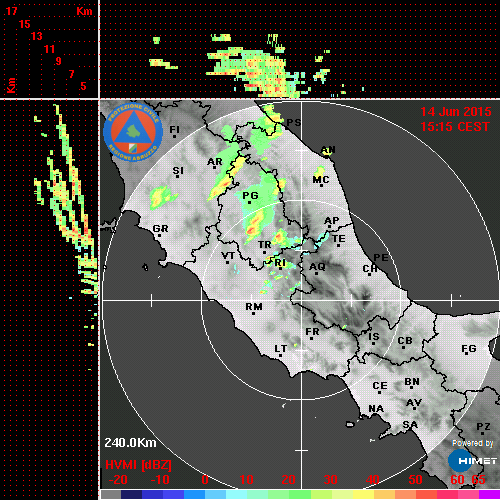This screenshot has width=500, height=500.
Task: Click the CB city label
Action: 405,341
